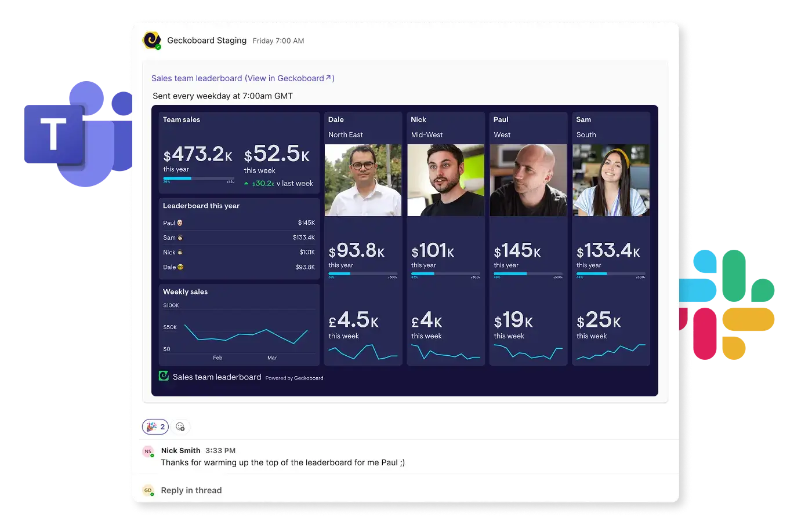This screenshot has width=812, height=525.
Task: Click the Mid-West region label
Action: [x=427, y=134]
